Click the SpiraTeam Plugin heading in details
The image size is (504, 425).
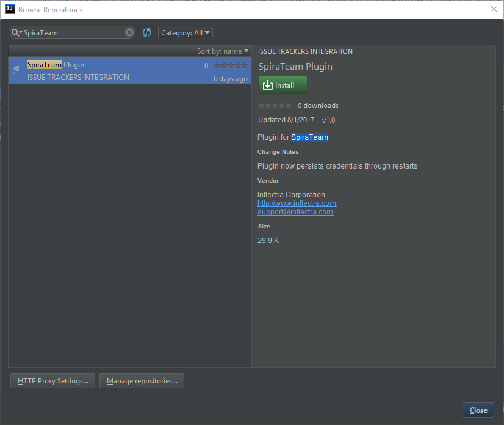(295, 67)
